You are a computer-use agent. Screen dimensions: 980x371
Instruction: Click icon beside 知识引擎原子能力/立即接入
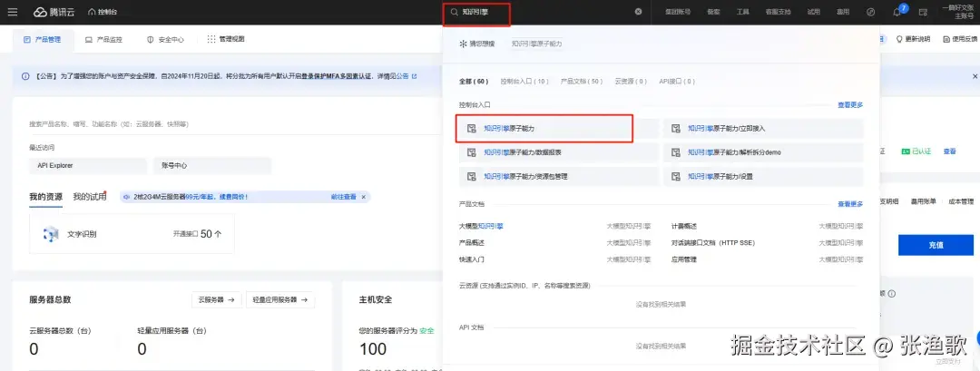pos(676,128)
